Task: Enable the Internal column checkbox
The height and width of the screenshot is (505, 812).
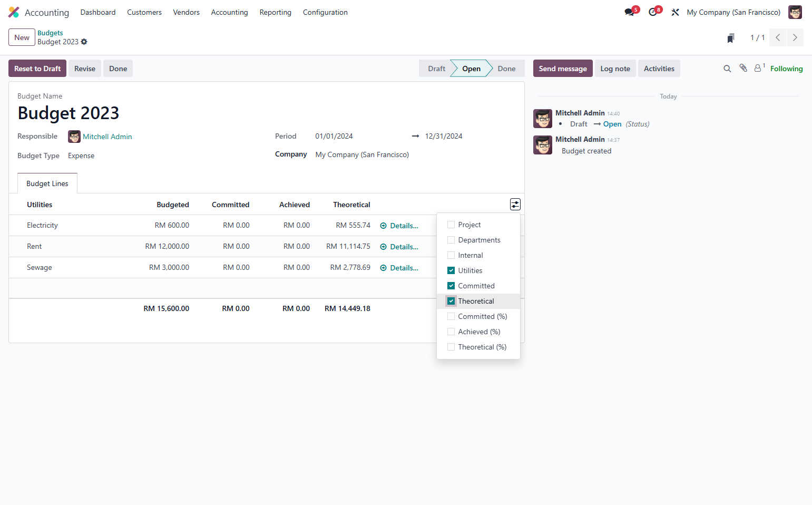Action: pos(451,255)
